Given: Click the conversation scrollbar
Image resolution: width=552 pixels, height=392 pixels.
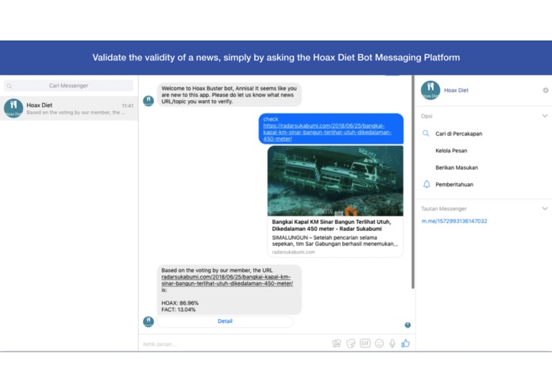Looking at the screenshot, I should 412,182.
